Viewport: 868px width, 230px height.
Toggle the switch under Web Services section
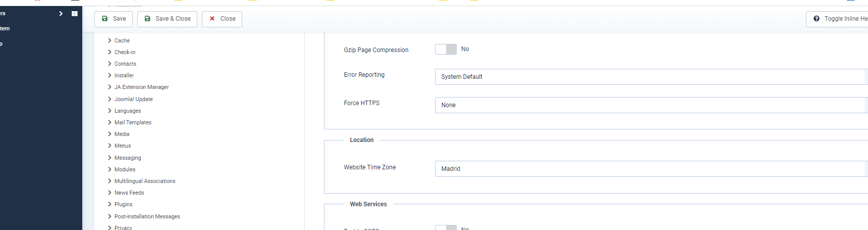[x=446, y=228]
